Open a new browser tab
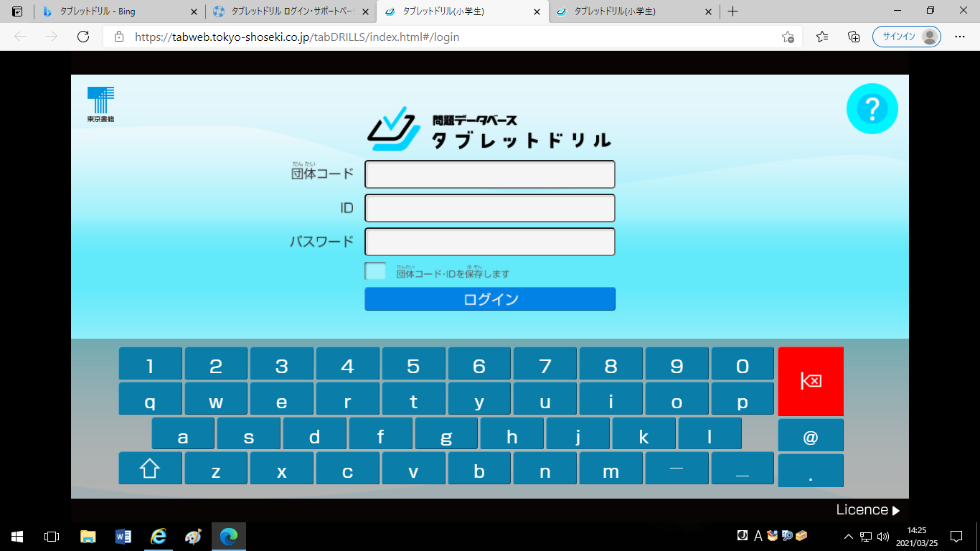 tap(732, 11)
